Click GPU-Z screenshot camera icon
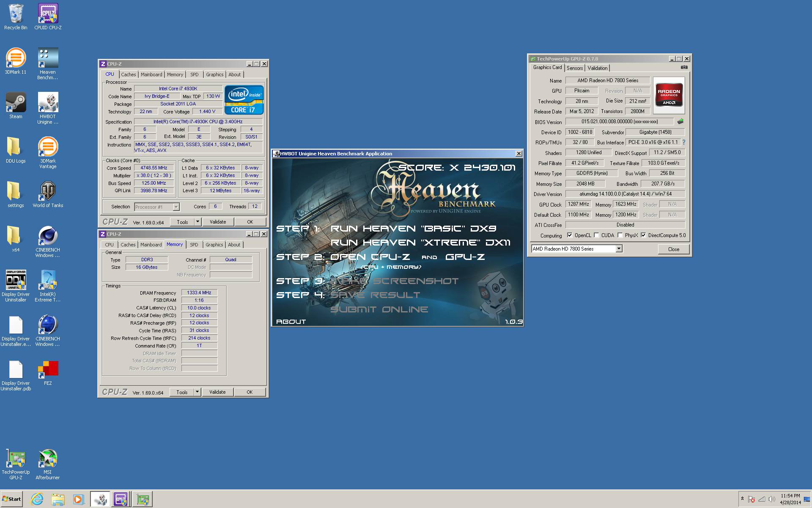This screenshot has width=812, height=508. [684, 67]
